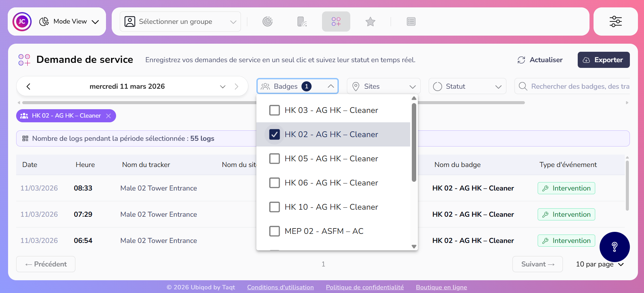Screen dimensions: 644x293
Task: Expand the Sites filter dropdown
Action: click(383, 86)
